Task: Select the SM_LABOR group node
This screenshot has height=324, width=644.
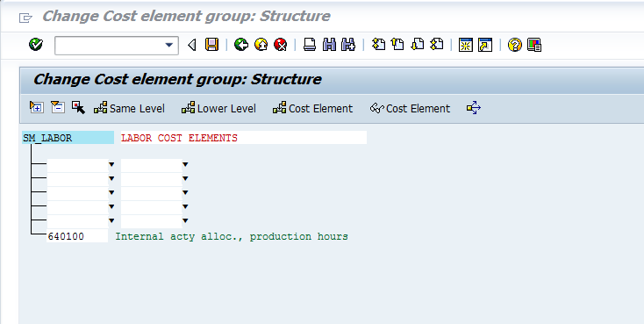Action: tap(68, 138)
